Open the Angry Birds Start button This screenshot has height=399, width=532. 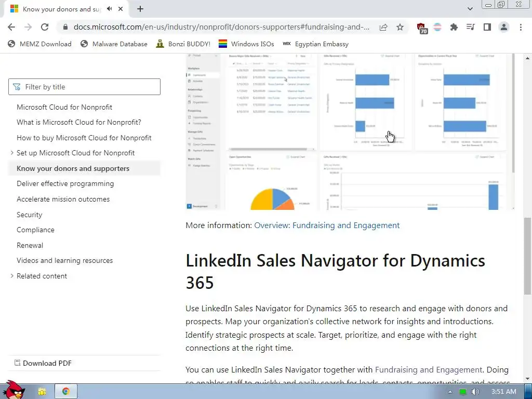coord(14,390)
